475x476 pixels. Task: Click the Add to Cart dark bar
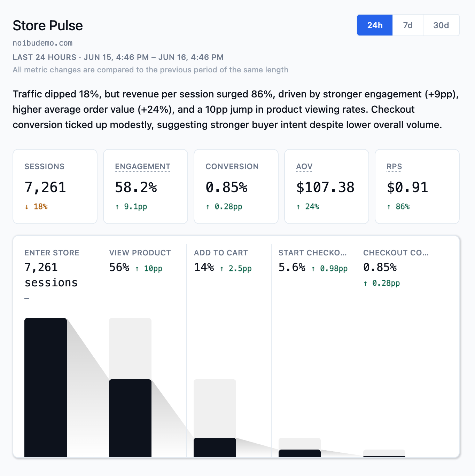pos(215,447)
